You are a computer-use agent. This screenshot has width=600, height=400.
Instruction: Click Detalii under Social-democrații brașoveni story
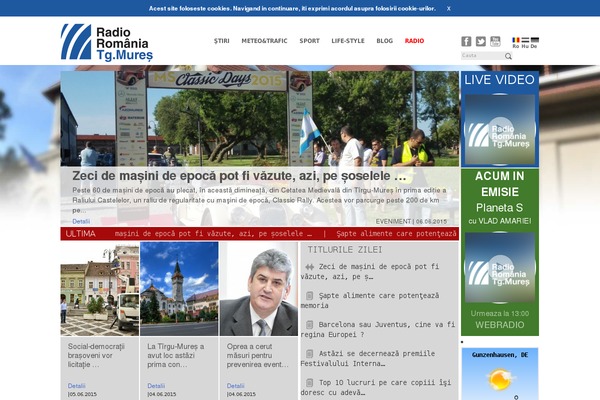(x=77, y=386)
